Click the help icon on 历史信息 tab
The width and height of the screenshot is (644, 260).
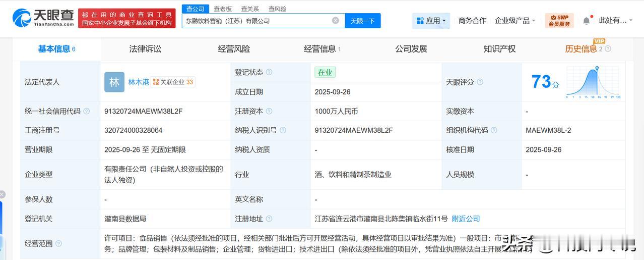click(608, 49)
